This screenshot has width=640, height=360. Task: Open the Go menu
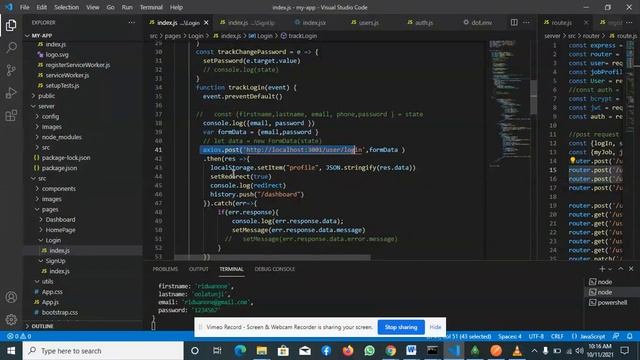click(110, 7)
